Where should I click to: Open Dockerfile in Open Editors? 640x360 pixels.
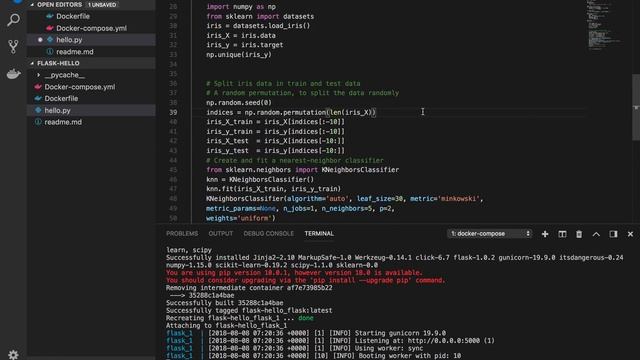tap(73, 16)
